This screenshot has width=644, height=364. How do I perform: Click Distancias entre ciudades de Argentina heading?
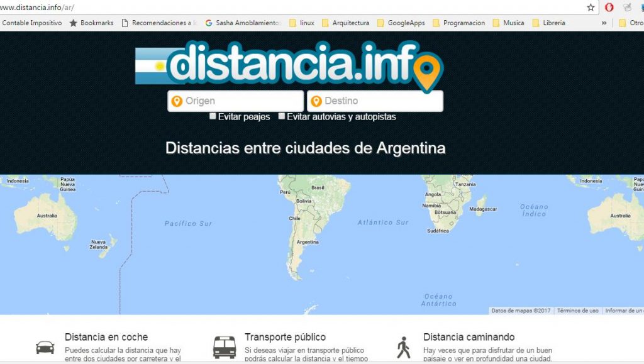coord(305,148)
